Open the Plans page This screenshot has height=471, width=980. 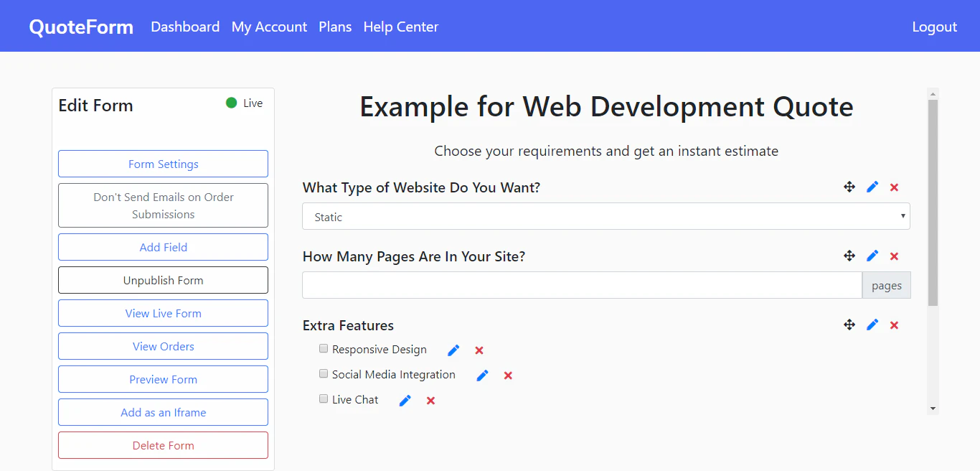click(x=335, y=27)
